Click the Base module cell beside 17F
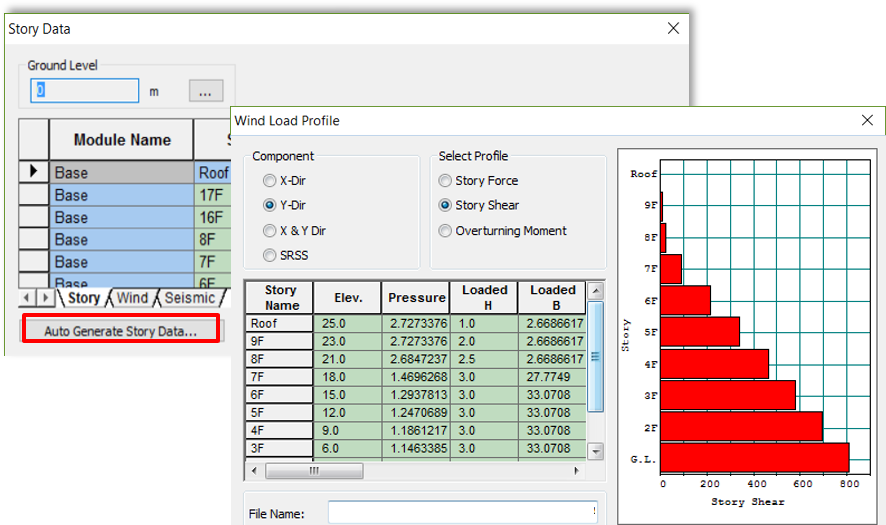The height and width of the screenshot is (525, 886). click(121, 195)
